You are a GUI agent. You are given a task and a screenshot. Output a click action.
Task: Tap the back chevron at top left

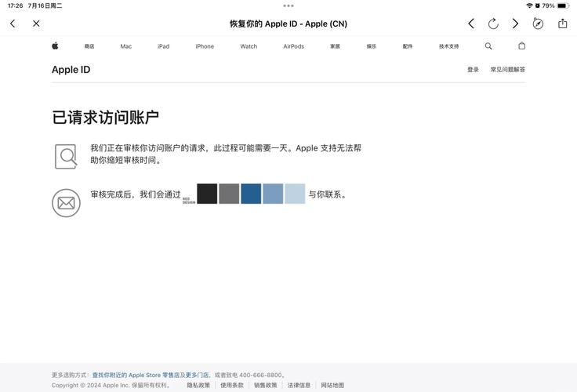coord(13,24)
